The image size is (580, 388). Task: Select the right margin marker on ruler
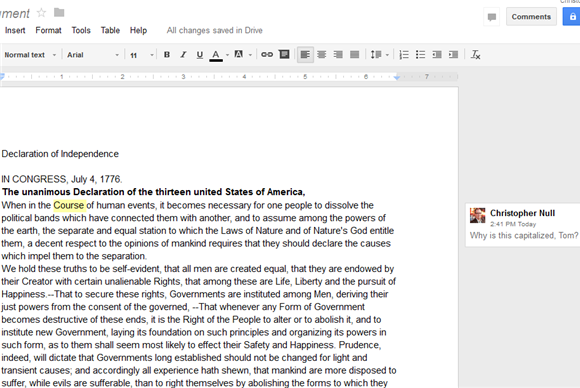(x=397, y=78)
